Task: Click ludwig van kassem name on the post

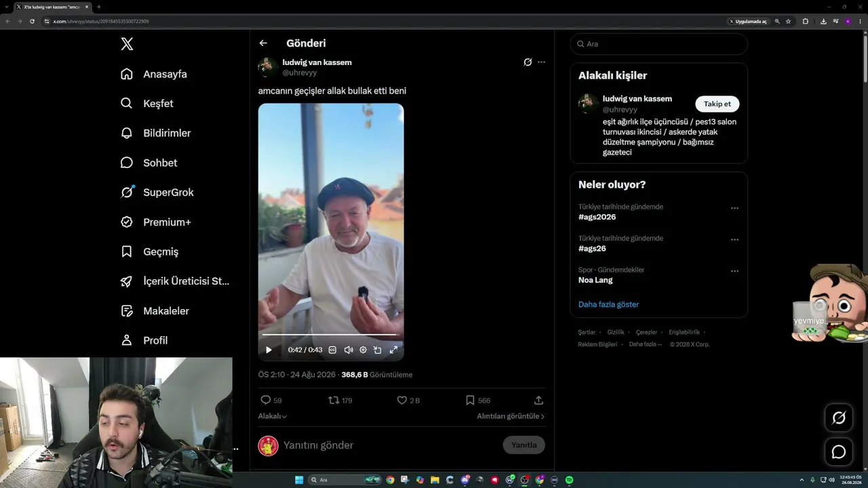Action: [x=317, y=62]
